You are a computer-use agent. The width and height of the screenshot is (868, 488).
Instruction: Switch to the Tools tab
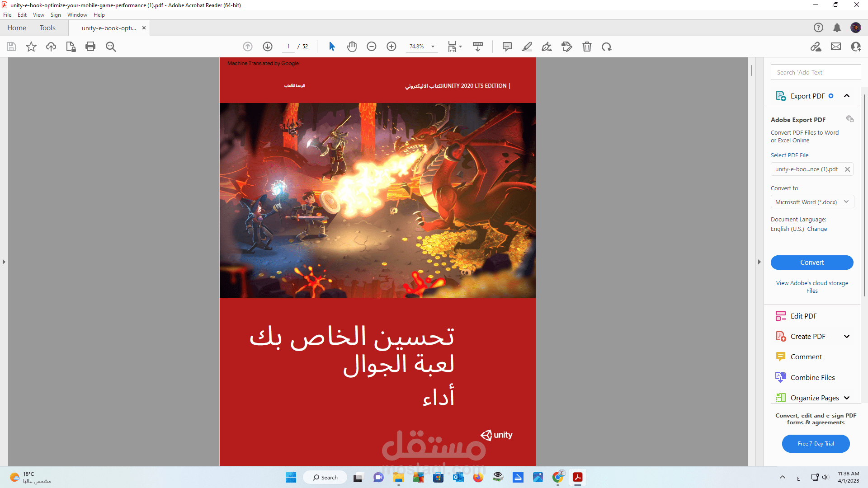point(47,28)
